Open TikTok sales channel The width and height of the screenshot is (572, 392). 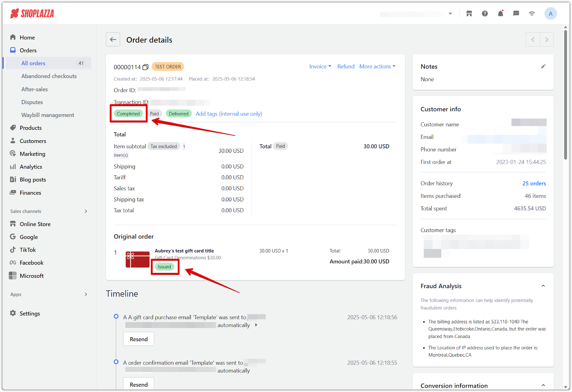[x=28, y=250]
